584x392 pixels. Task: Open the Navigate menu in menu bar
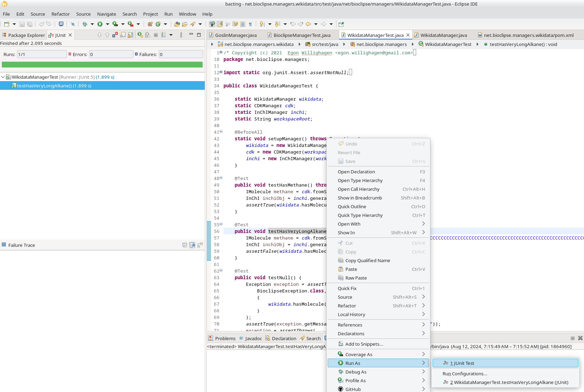click(x=107, y=14)
